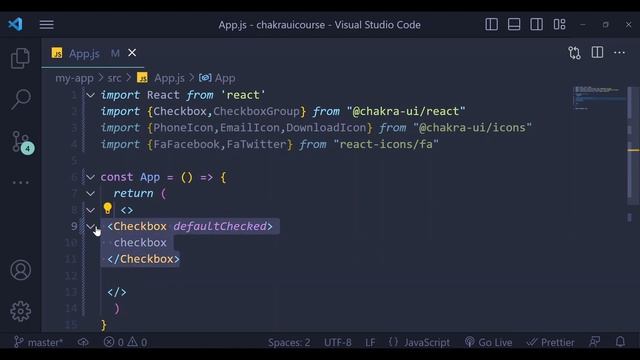Open Source Control view with 4 changes
Image resolution: width=640 pixels, height=360 pixels.
22,142
